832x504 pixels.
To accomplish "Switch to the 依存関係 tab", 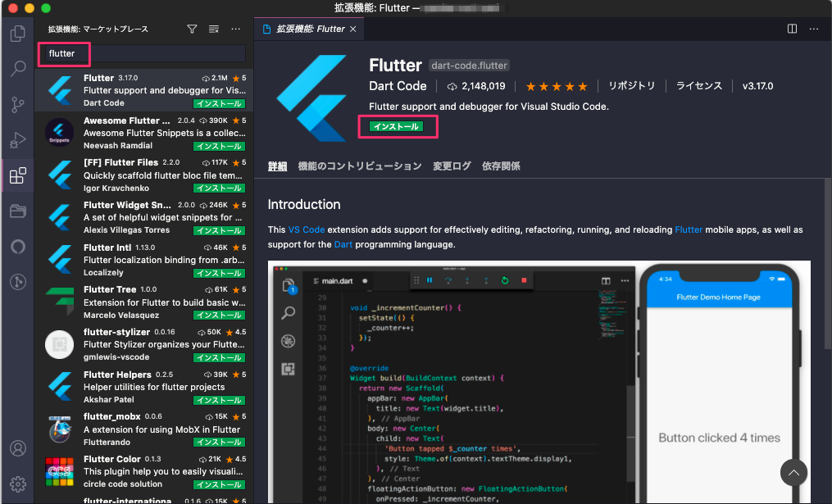I will pos(501,166).
